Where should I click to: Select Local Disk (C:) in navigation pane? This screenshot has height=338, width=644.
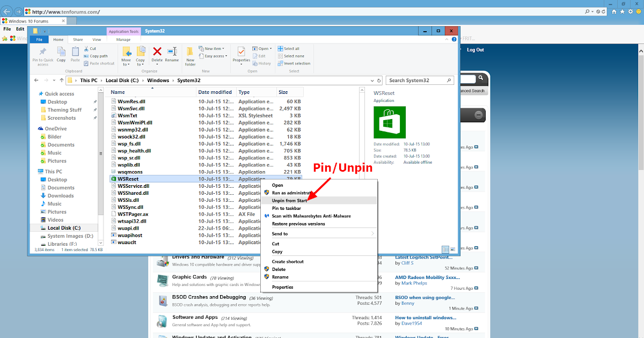[x=64, y=228]
